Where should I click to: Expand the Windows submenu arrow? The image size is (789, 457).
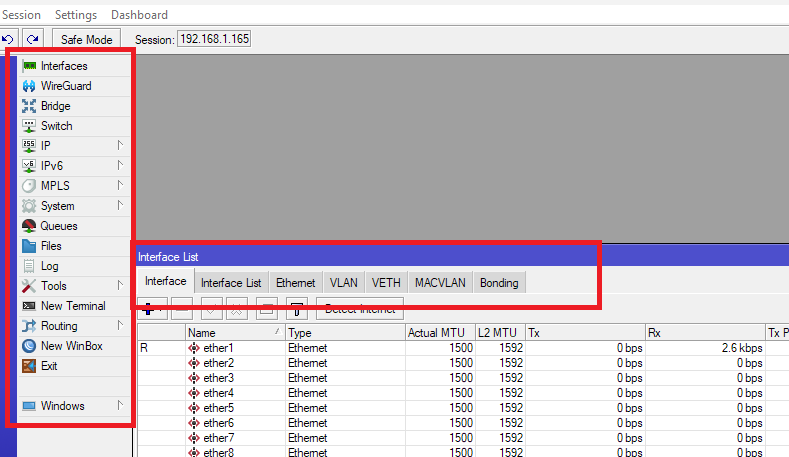[120, 406]
